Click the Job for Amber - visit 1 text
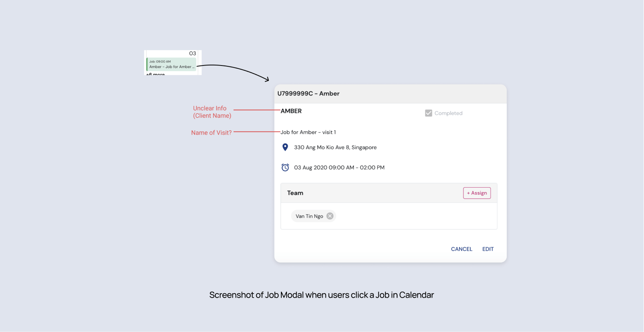Image resolution: width=644 pixels, height=332 pixels. click(x=308, y=132)
